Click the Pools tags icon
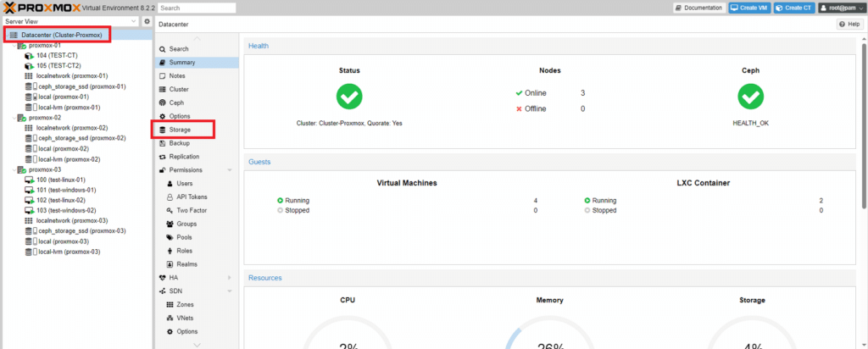The width and height of the screenshot is (868, 349). click(x=170, y=237)
